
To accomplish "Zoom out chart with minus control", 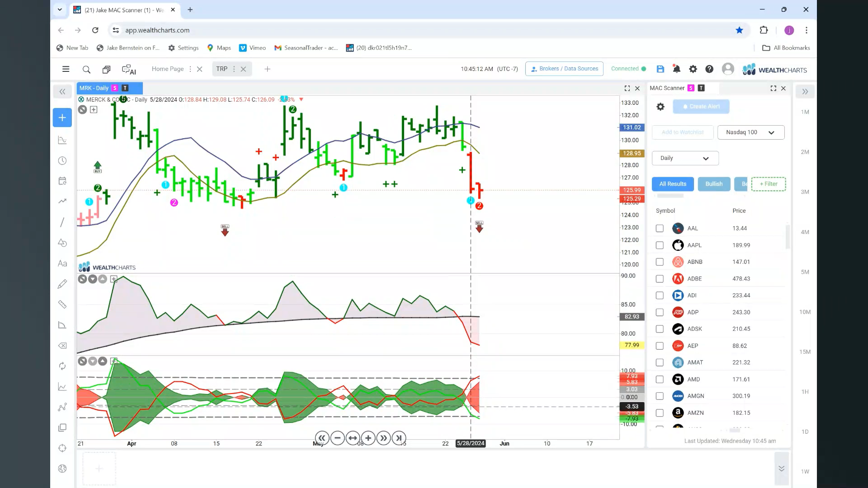I will (337, 438).
